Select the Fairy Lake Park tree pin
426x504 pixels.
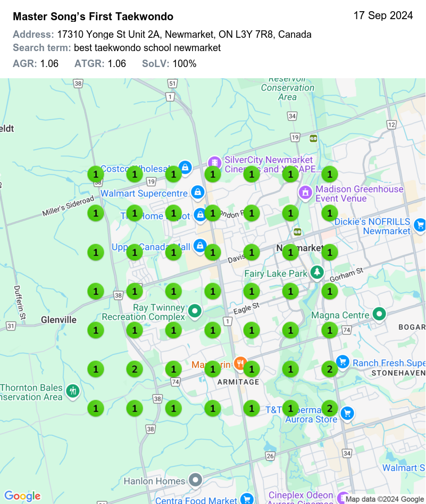pos(317,272)
